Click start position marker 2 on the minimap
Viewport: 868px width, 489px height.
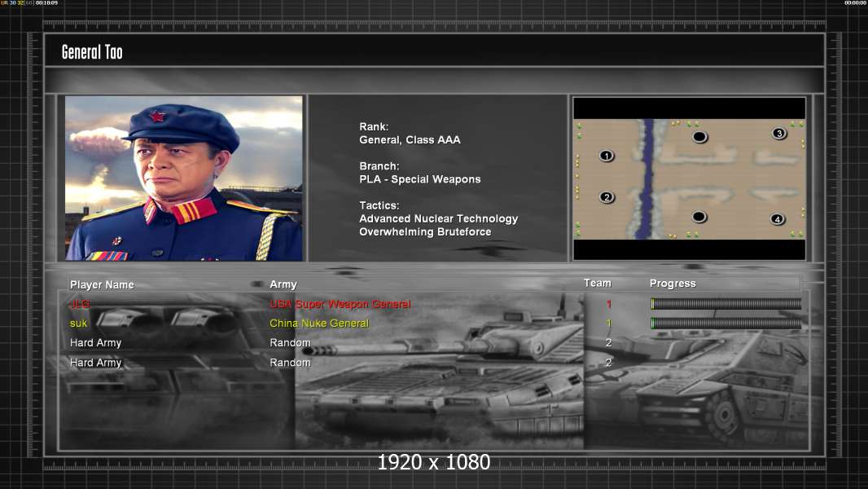pyautogui.click(x=607, y=197)
